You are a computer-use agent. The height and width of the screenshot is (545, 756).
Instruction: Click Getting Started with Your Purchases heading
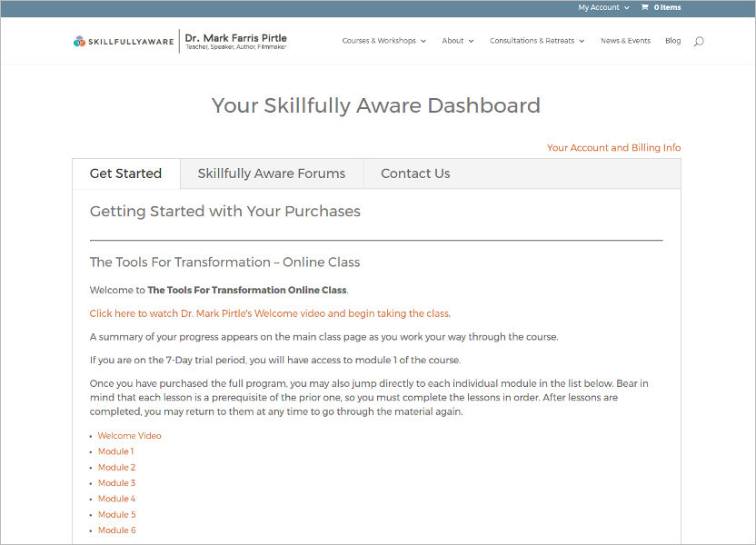(x=225, y=211)
